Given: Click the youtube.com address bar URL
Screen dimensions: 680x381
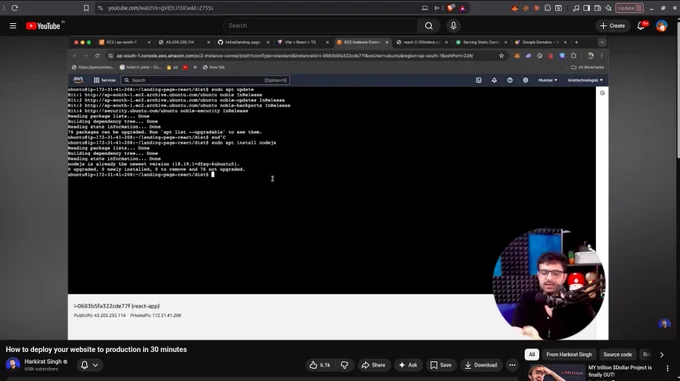Looking at the screenshot, I should pyautogui.click(x=160, y=8).
